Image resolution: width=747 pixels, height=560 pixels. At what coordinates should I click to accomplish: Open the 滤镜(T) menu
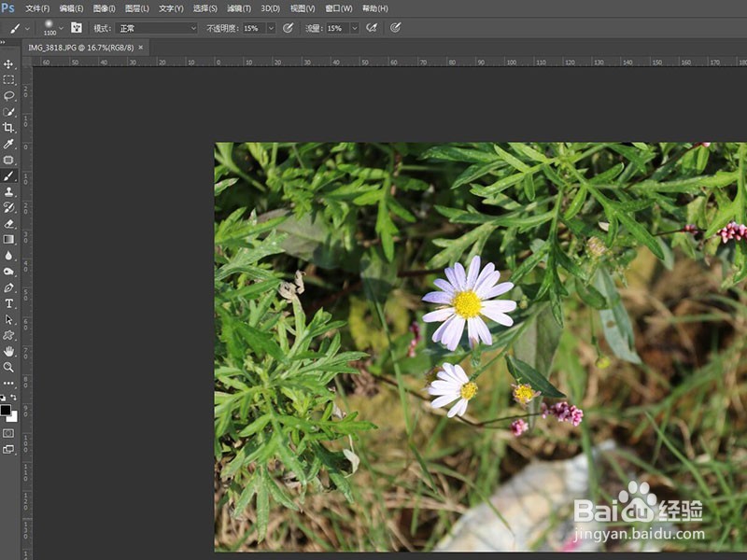point(239,8)
